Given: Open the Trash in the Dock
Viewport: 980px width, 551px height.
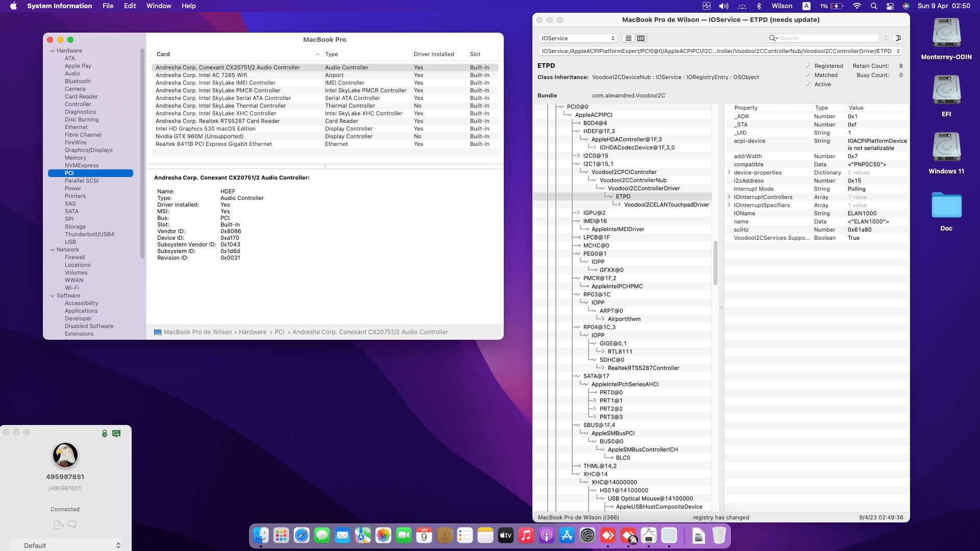Looking at the screenshot, I should pos(719,536).
